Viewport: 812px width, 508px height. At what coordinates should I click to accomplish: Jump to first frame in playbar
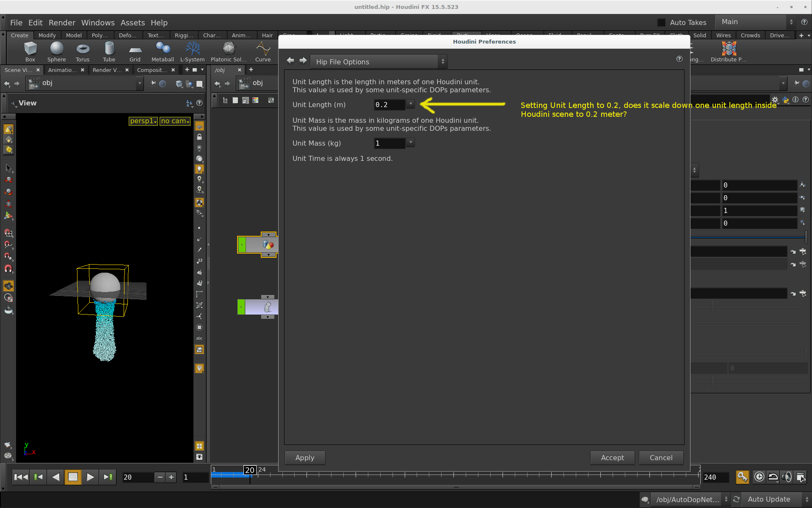coord(21,477)
